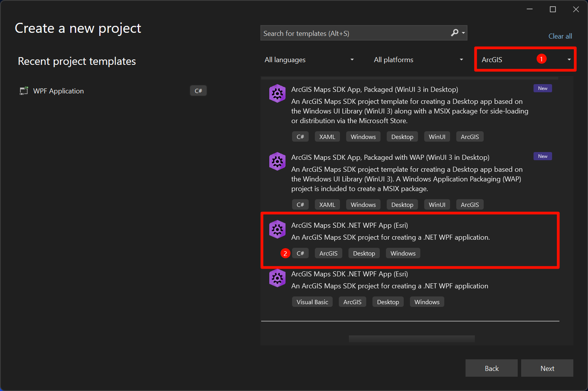Click WinUI tag on the WAP template
This screenshot has width=588, height=391.
coord(437,205)
